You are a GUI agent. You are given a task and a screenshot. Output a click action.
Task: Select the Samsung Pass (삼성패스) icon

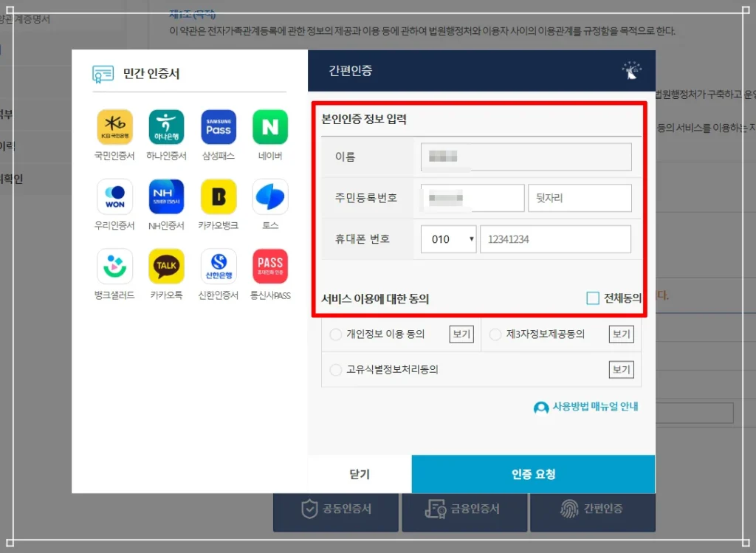tap(219, 127)
